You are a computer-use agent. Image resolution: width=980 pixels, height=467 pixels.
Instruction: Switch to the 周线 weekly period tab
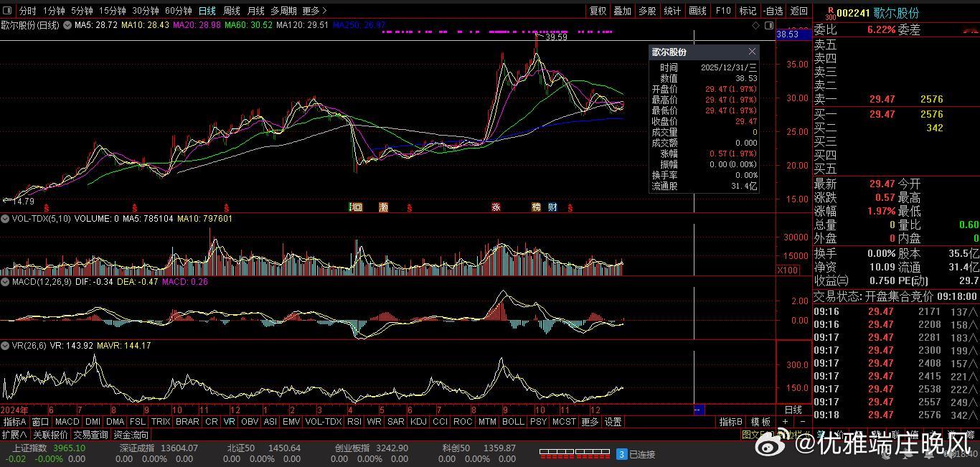point(231,11)
